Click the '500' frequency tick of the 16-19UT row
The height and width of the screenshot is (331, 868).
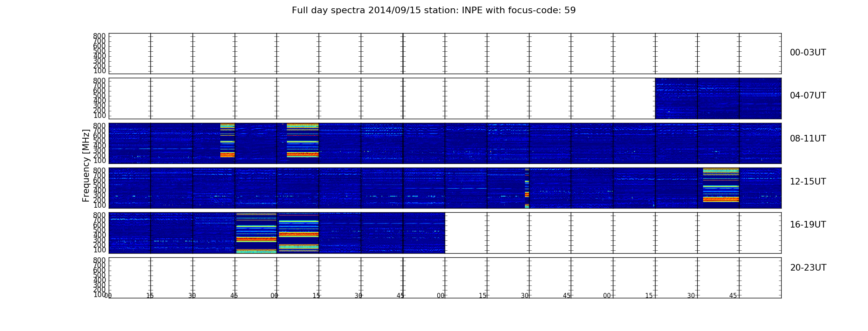click(x=100, y=230)
